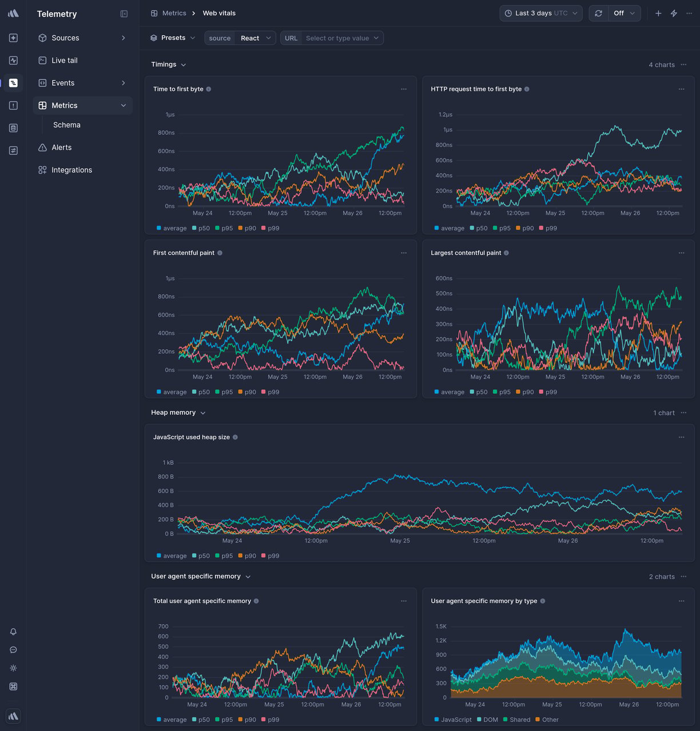Screen dimensions: 700x731
Task: Click the sliders box rail icon
Action: click(13, 150)
